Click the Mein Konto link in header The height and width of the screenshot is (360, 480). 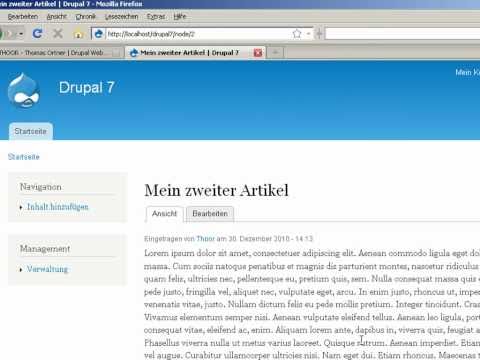click(x=468, y=72)
